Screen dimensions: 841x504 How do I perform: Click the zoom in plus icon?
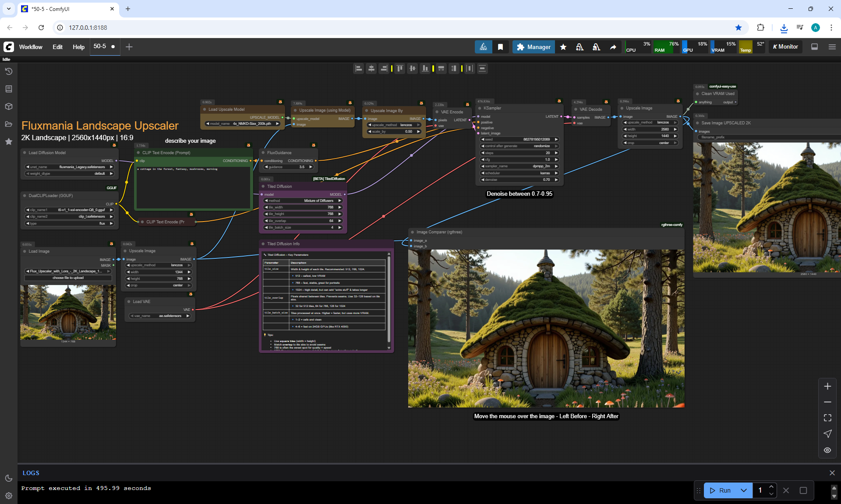[x=827, y=386]
